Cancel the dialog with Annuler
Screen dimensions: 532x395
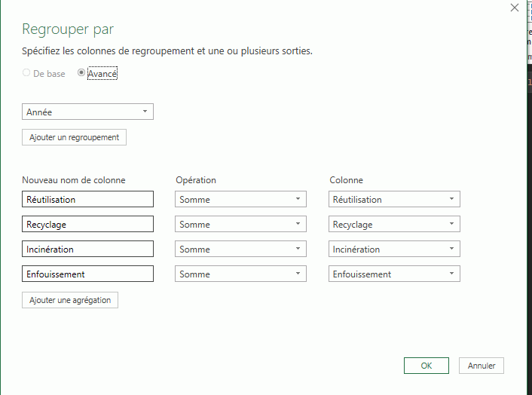[482, 366]
